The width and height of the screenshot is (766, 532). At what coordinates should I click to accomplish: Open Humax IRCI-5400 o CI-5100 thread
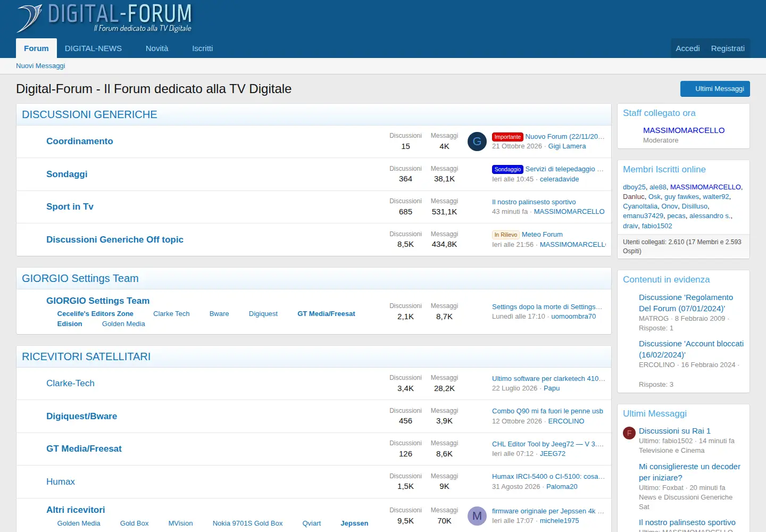pos(548,477)
